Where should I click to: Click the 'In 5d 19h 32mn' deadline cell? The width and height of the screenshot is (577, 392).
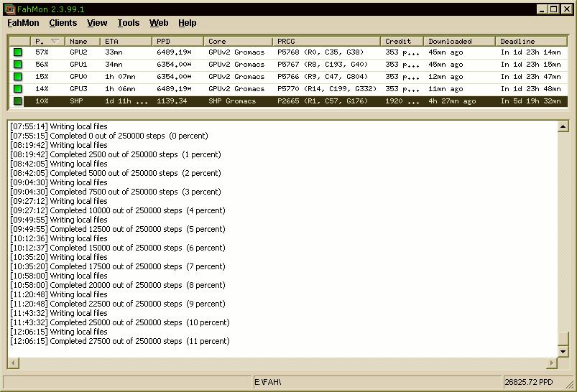pyautogui.click(x=530, y=101)
